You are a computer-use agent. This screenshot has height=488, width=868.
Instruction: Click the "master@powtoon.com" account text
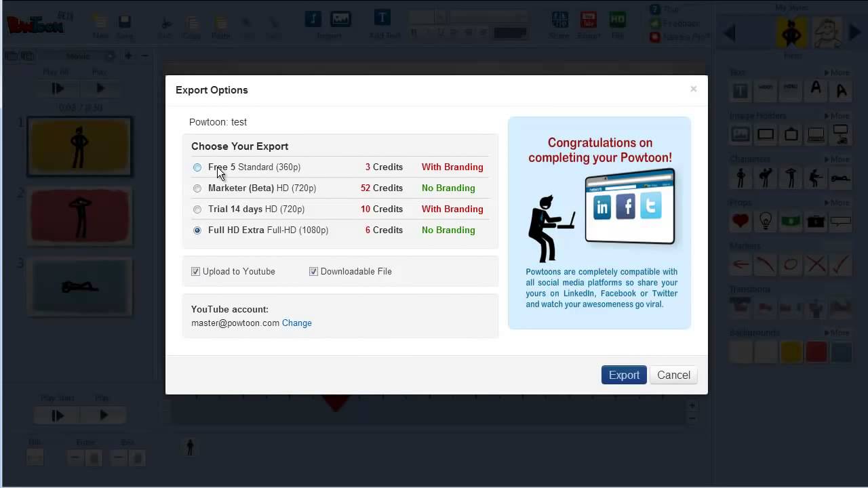click(235, 323)
